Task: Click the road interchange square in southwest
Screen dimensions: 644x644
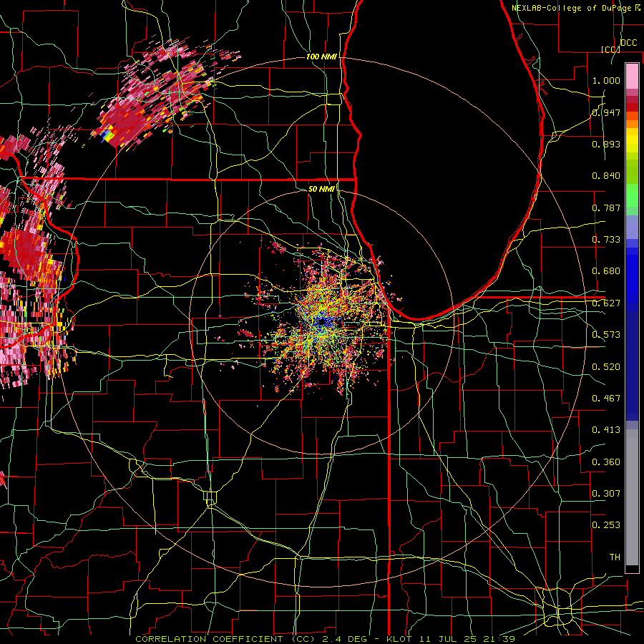Action: coord(210,498)
